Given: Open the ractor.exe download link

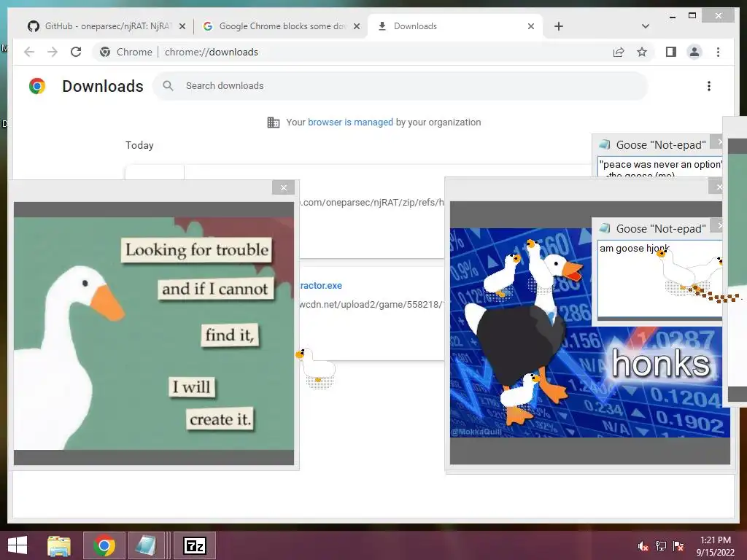Looking at the screenshot, I should click(321, 285).
